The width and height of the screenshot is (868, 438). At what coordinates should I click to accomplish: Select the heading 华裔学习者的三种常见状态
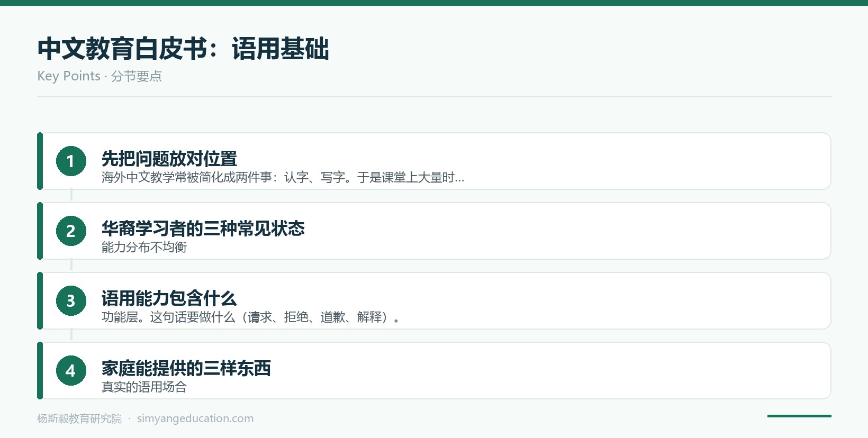[203, 229]
